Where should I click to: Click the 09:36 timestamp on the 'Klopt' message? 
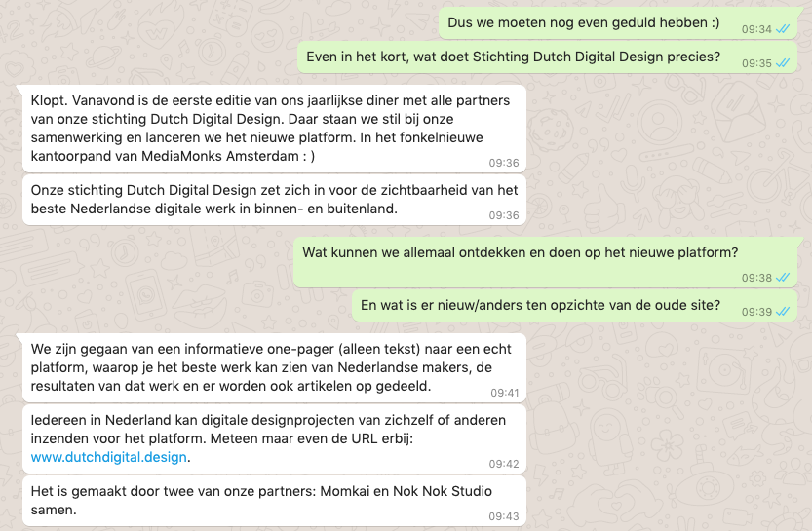pyautogui.click(x=504, y=163)
